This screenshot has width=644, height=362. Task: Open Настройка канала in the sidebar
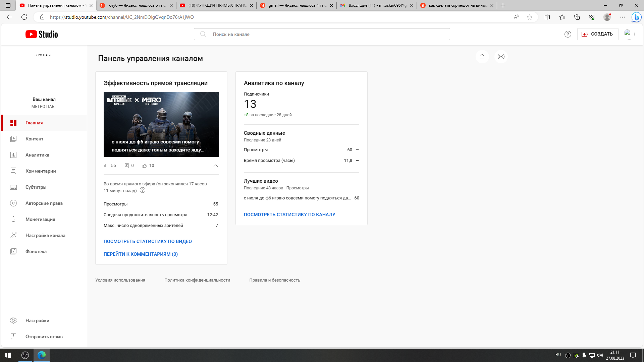click(x=44, y=235)
